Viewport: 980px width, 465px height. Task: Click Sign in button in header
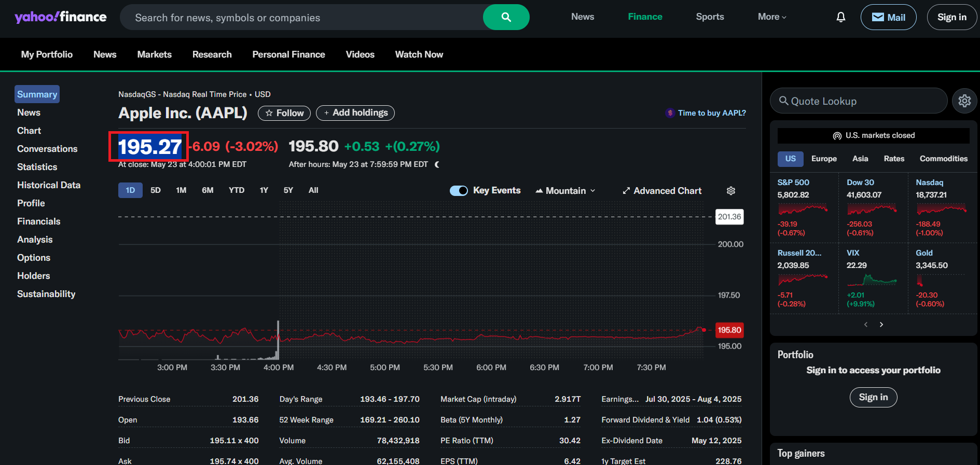point(952,17)
